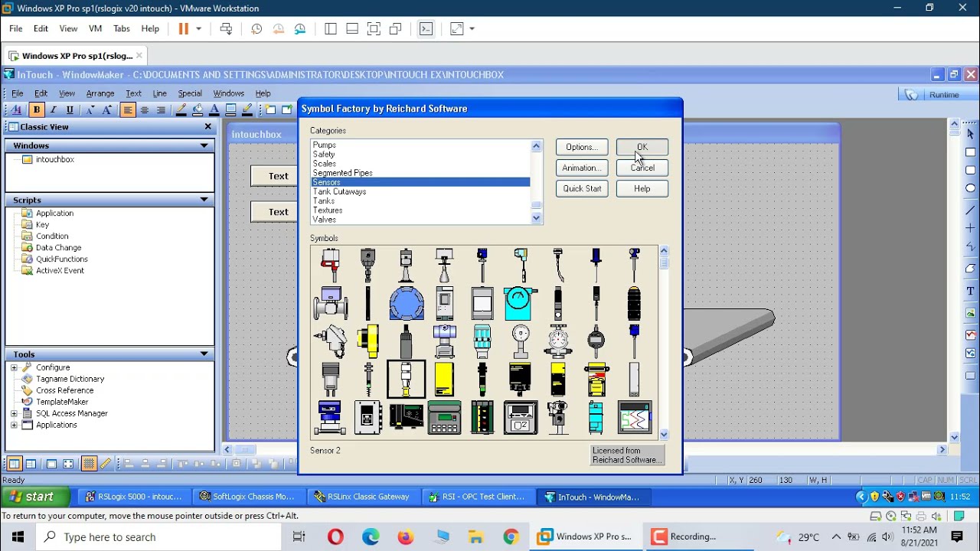
Task: Set right text alignment
Action: click(161, 110)
